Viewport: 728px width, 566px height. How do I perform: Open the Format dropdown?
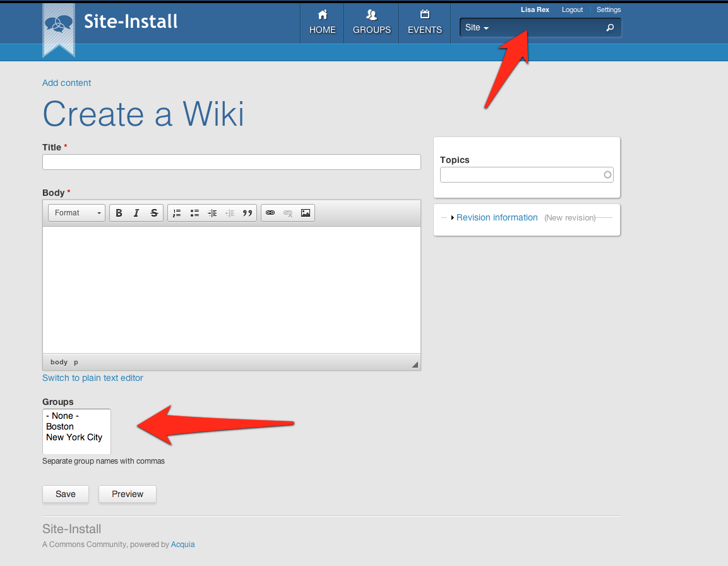pos(76,213)
